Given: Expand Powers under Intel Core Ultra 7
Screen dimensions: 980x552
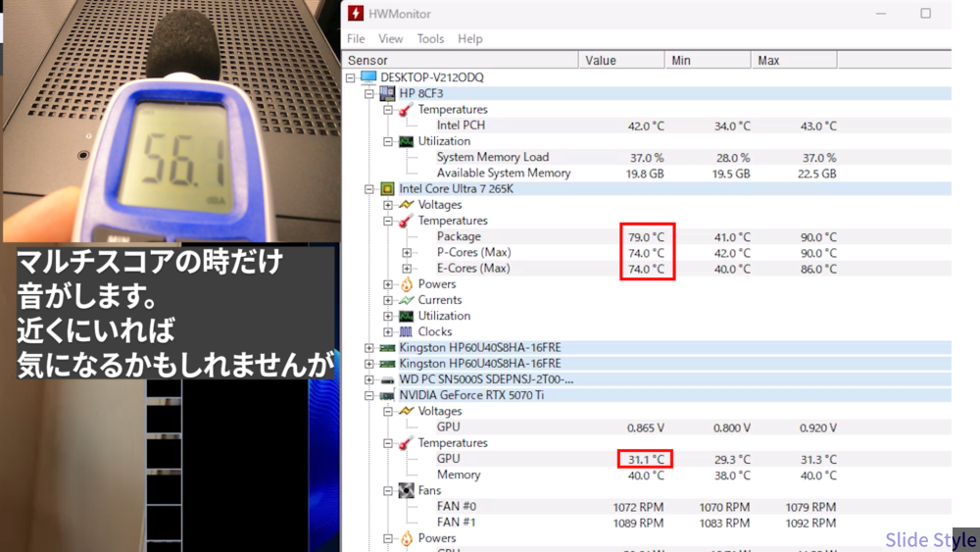Looking at the screenshot, I should [x=388, y=284].
